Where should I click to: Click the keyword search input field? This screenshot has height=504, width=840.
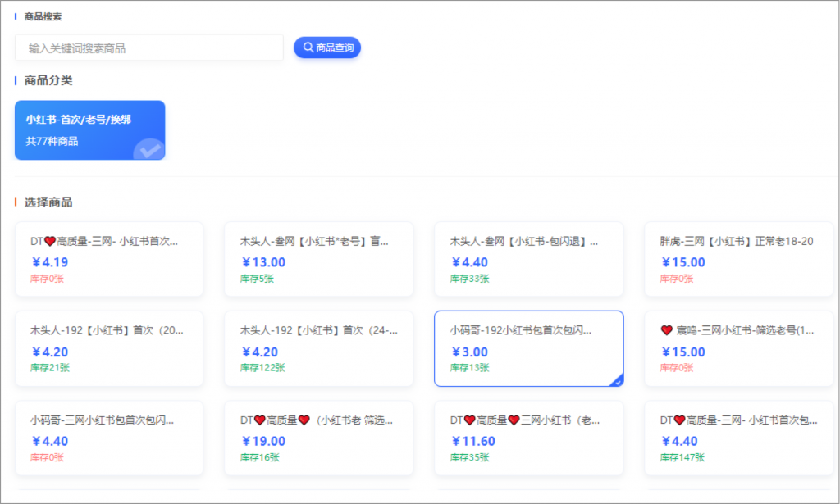pyautogui.click(x=148, y=48)
